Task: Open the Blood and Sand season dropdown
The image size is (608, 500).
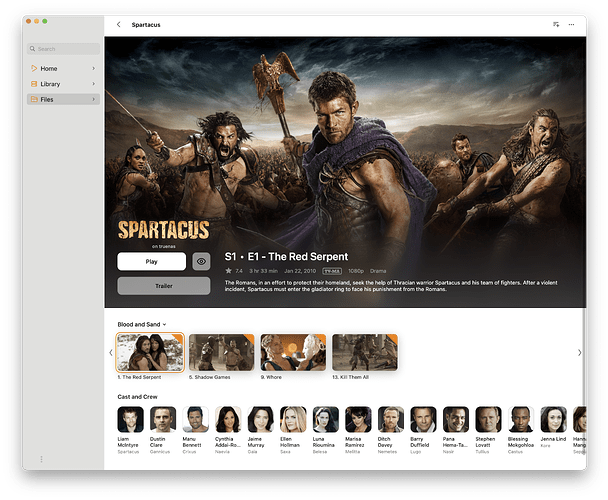Action: pyautogui.click(x=142, y=324)
